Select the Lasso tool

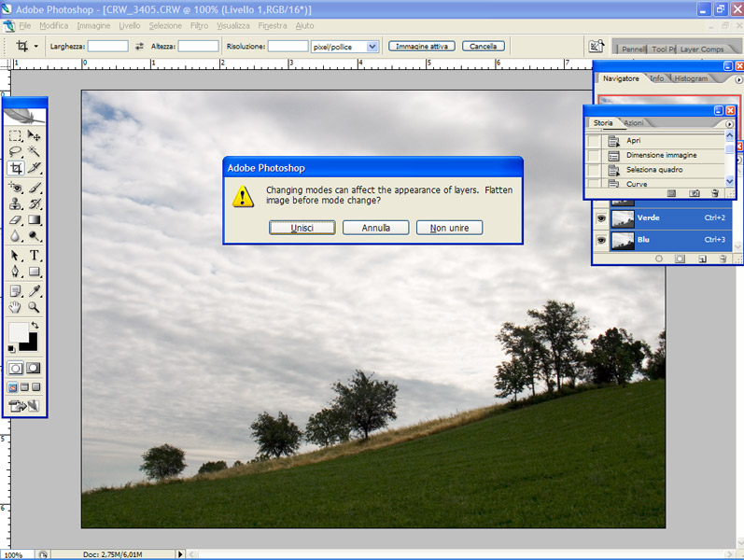coord(16,152)
